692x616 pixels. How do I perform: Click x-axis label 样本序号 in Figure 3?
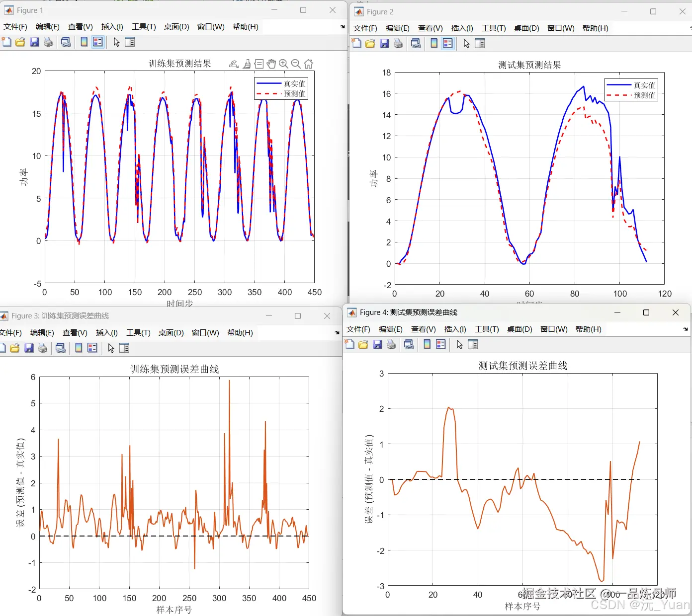[174, 610]
